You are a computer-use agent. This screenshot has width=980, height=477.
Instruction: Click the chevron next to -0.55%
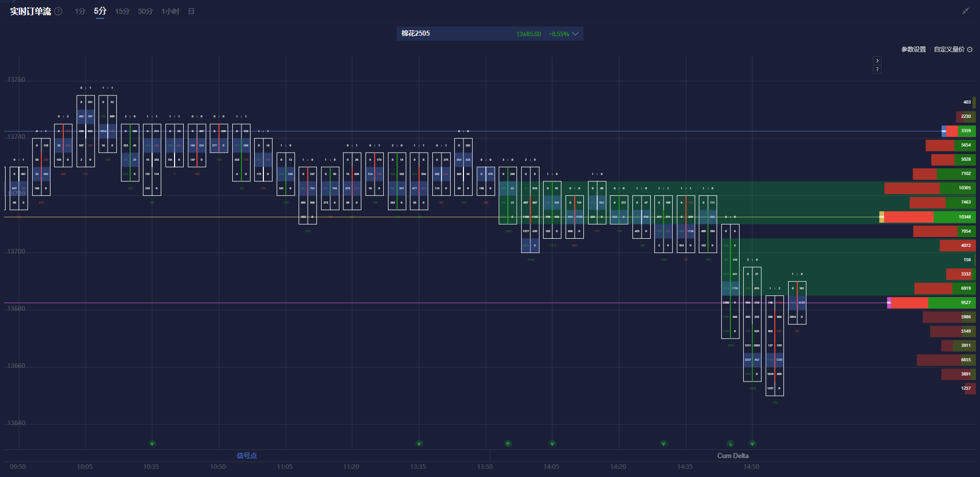click(575, 34)
